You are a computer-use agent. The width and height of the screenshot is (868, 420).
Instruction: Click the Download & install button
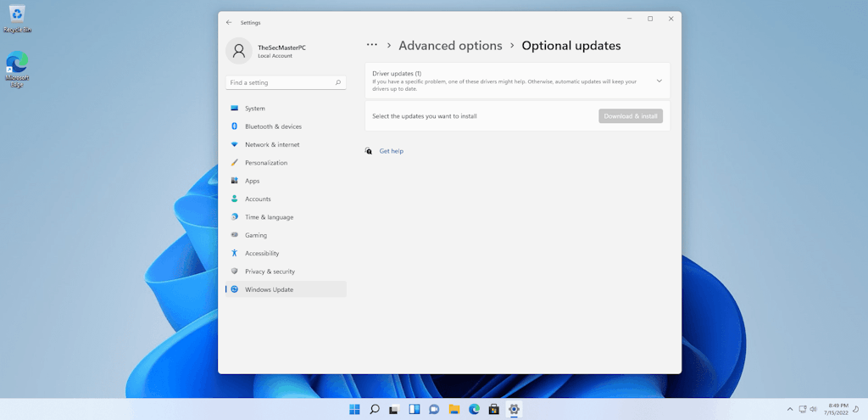(x=631, y=116)
